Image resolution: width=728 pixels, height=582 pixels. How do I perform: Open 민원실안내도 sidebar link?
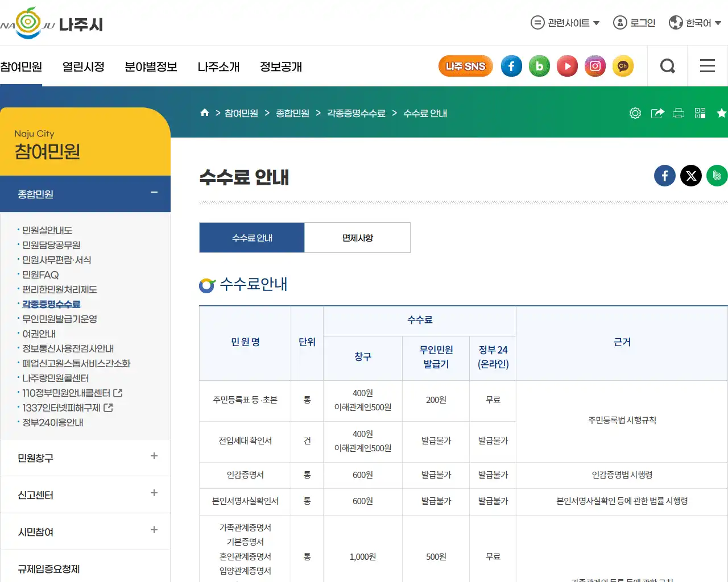(x=47, y=230)
